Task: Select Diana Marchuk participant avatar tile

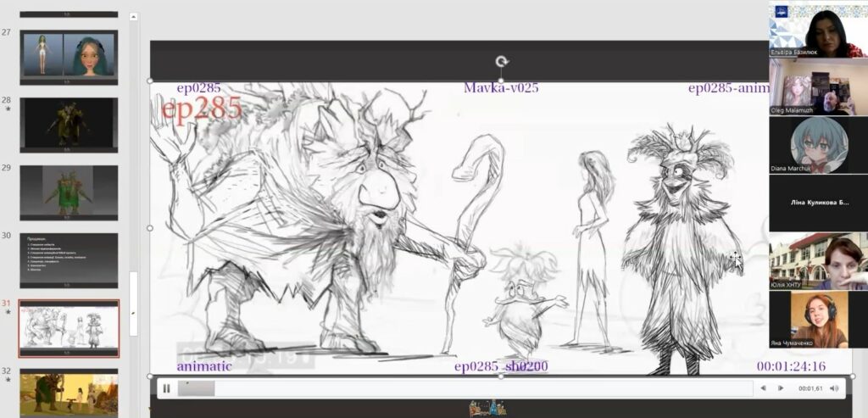Action: pyautogui.click(x=818, y=145)
